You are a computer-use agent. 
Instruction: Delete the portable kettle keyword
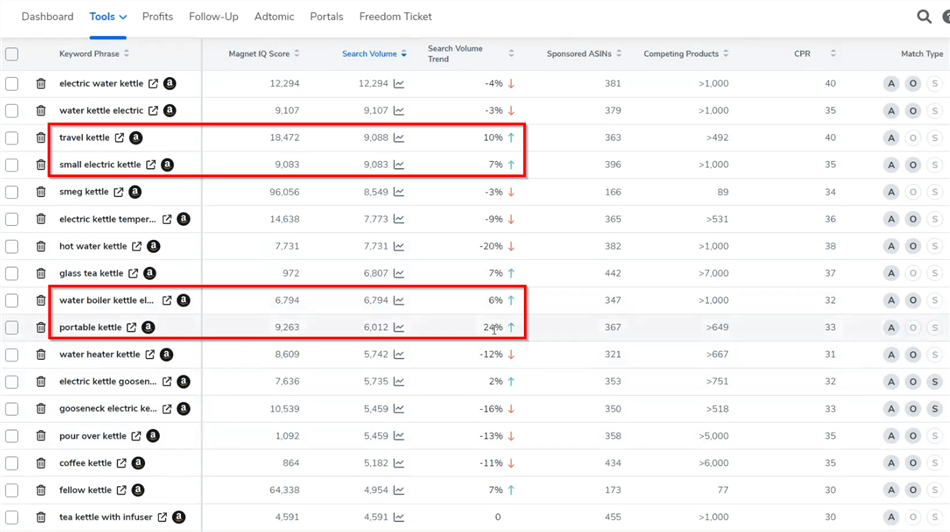pyautogui.click(x=41, y=327)
